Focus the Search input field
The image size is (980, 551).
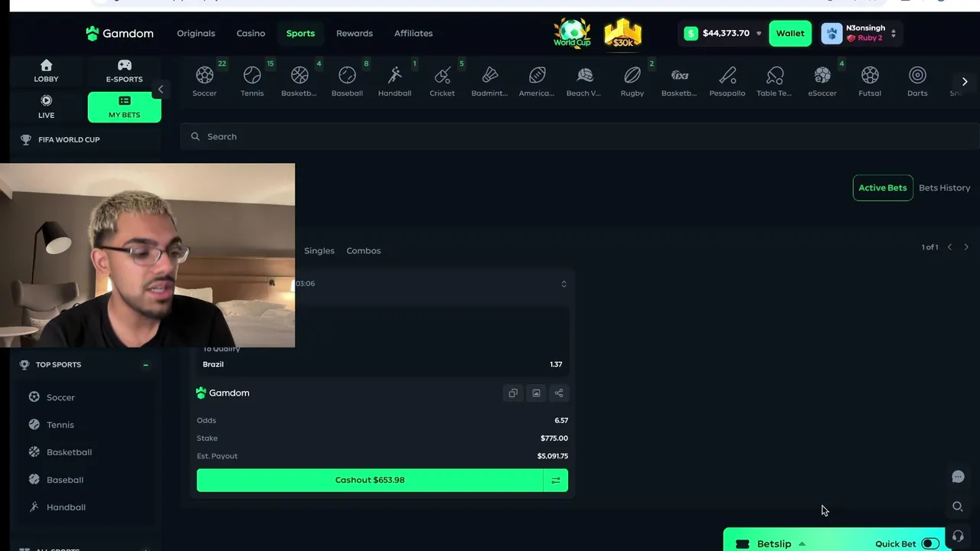(580, 137)
